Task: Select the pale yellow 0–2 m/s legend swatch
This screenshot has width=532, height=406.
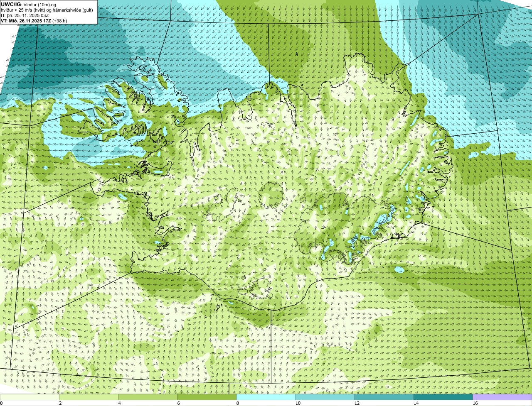Action: (30, 397)
